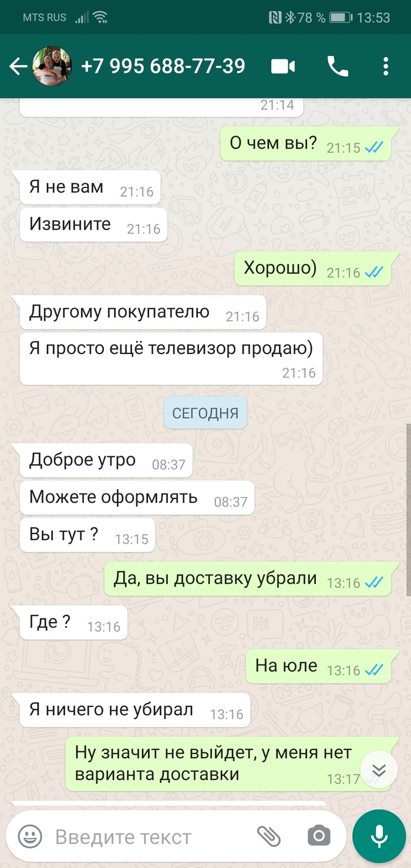
Task: Tap the Wi-Fi icon in the status bar
Action: pyautogui.click(x=102, y=18)
